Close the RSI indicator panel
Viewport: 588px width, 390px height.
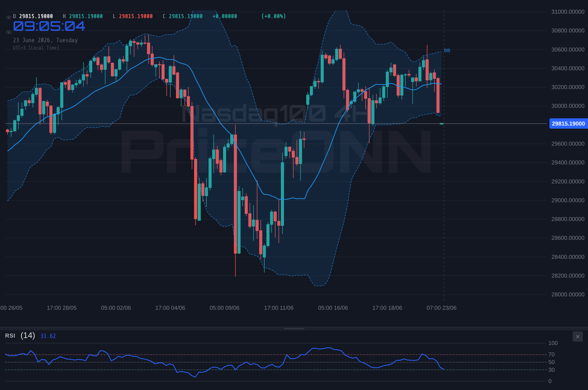point(577,336)
